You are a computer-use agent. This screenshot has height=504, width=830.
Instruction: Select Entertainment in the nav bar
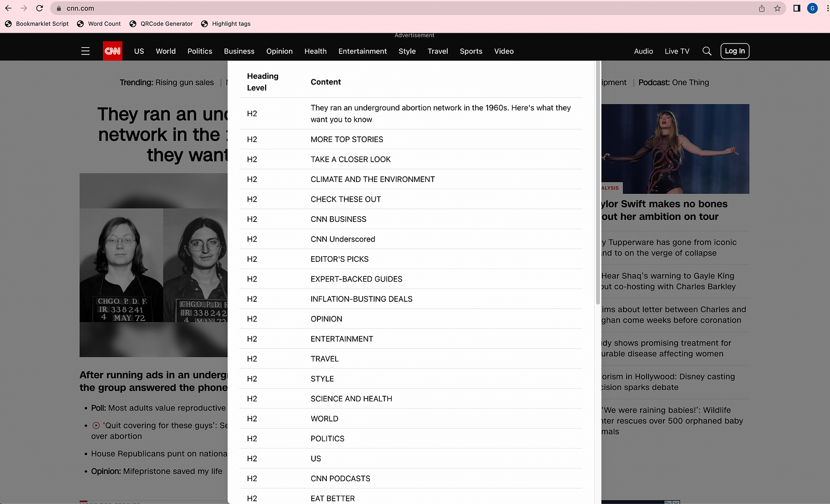click(363, 51)
